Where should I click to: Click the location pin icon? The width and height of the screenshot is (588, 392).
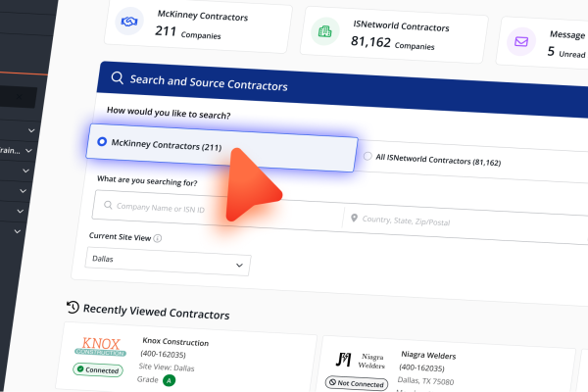(354, 218)
